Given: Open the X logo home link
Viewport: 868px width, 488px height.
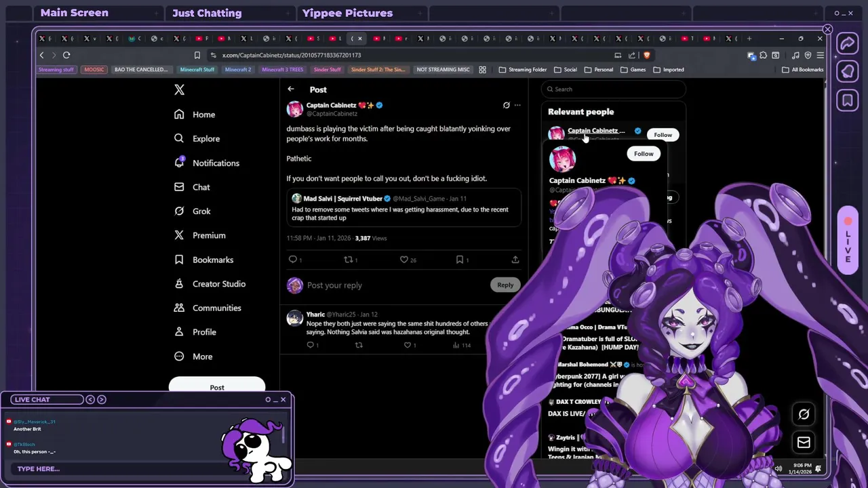Looking at the screenshot, I should 179,89.
